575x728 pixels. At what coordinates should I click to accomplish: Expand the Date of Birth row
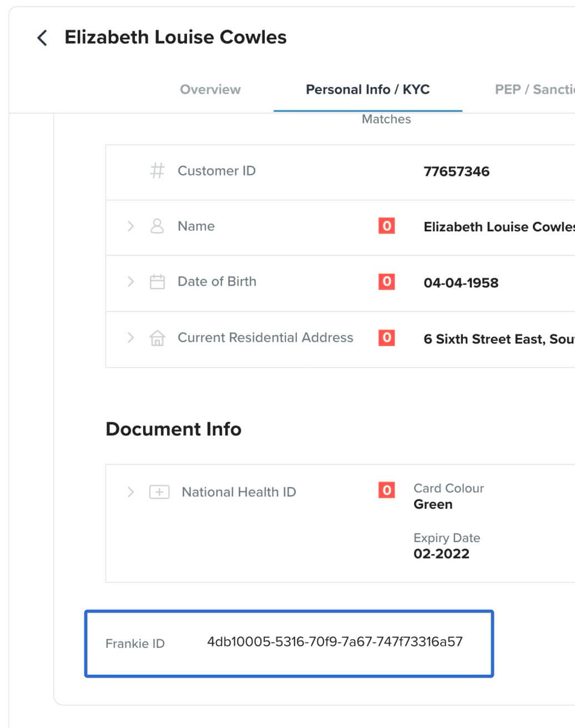point(130,281)
